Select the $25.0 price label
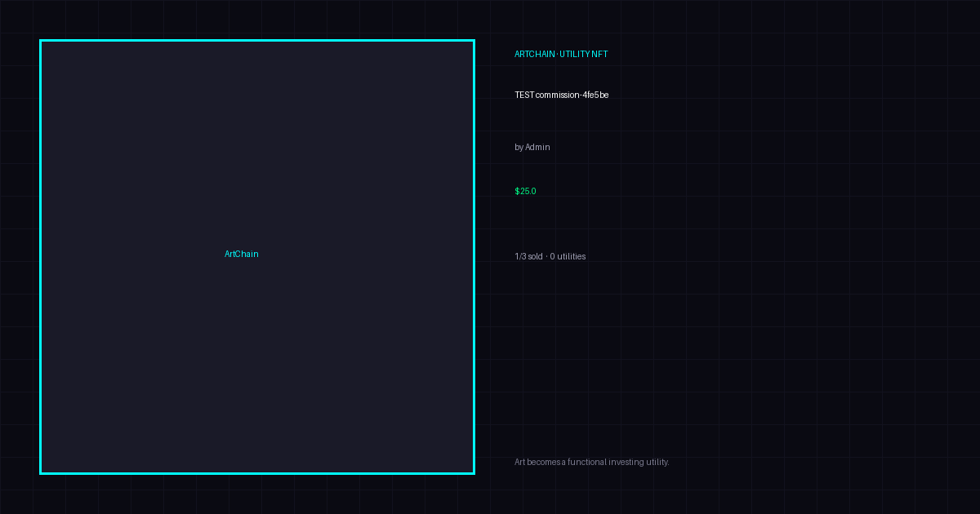Viewport: 980px width, 514px height. (x=525, y=192)
